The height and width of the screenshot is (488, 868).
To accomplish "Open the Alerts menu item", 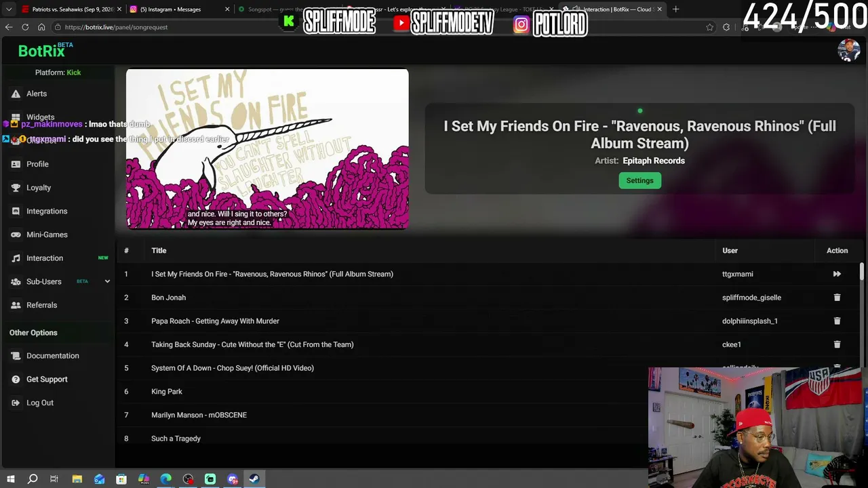I will (x=37, y=94).
